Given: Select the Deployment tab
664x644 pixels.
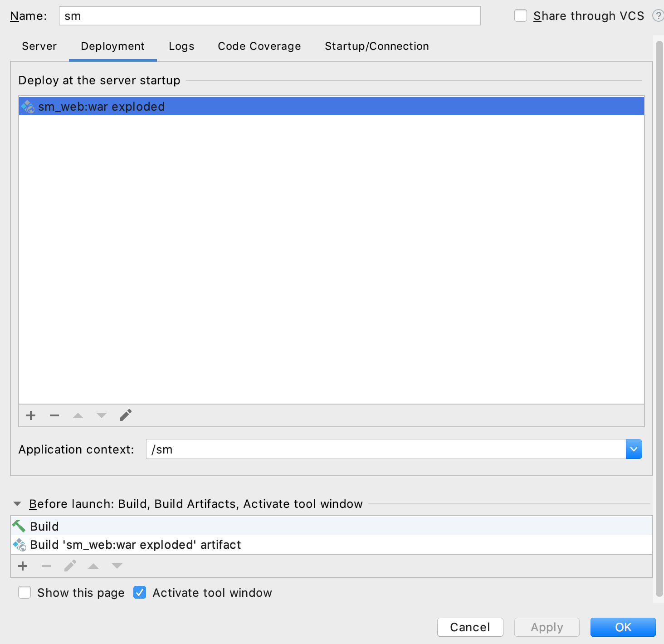Looking at the screenshot, I should (113, 46).
